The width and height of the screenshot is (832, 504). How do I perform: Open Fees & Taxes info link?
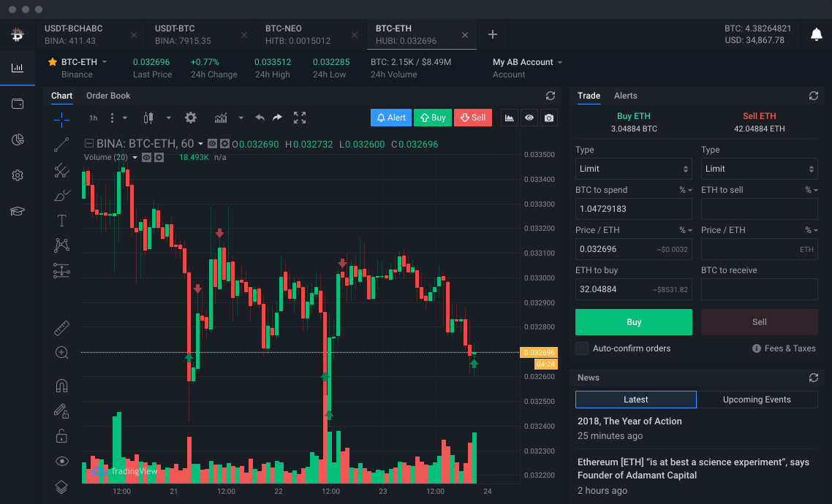tap(784, 348)
